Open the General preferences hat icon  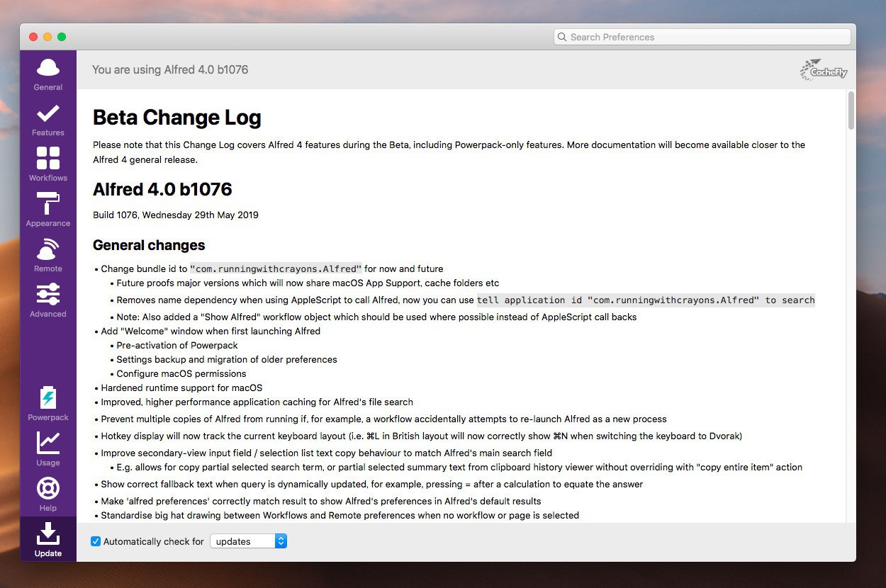tap(48, 68)
